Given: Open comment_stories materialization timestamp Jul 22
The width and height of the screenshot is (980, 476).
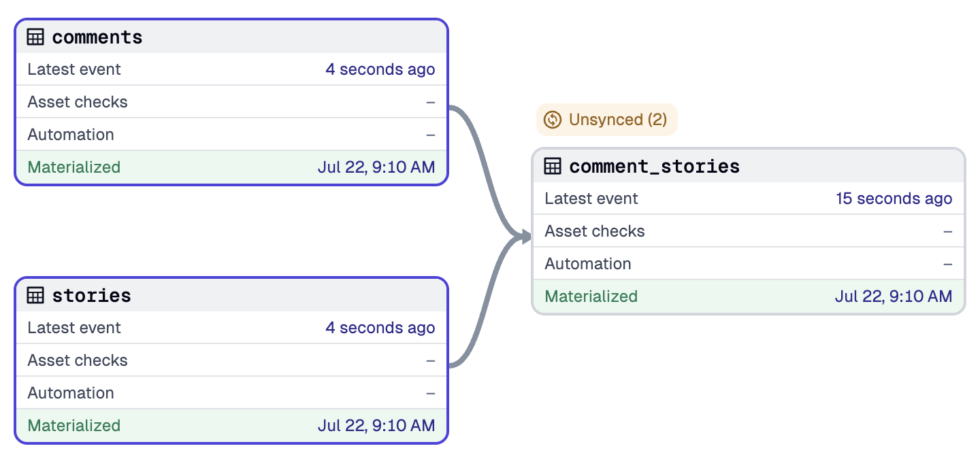Looking at the screenshot, I should (894, 296).
